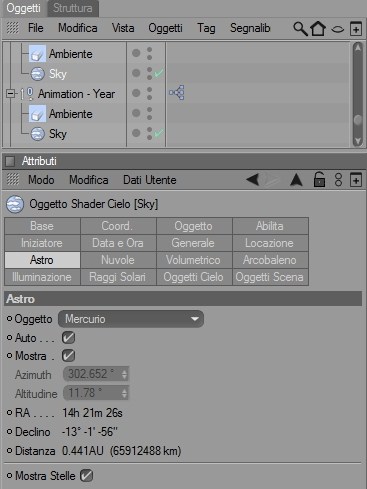
Task: Uncheck the Auto checkbox
Action: (x=68, y=337)
